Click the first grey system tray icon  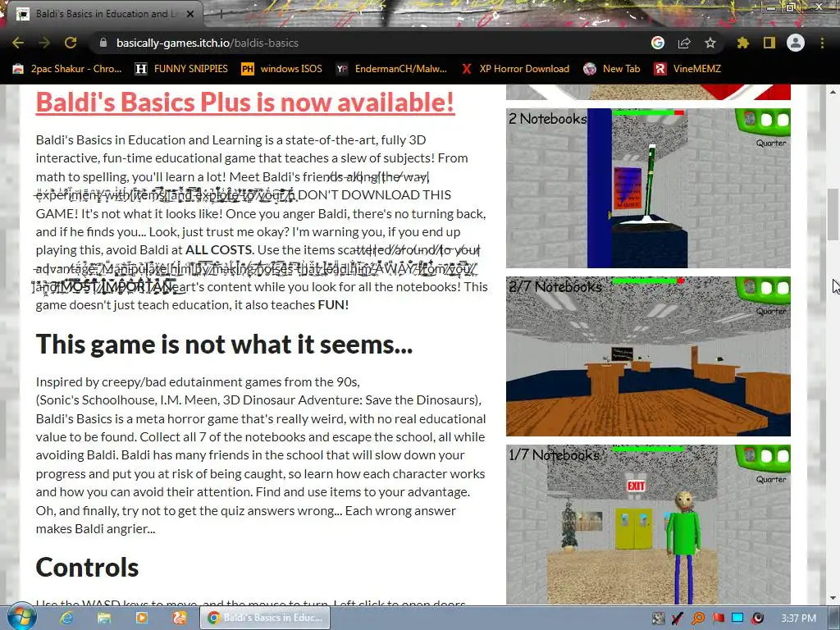coord(659,619)
